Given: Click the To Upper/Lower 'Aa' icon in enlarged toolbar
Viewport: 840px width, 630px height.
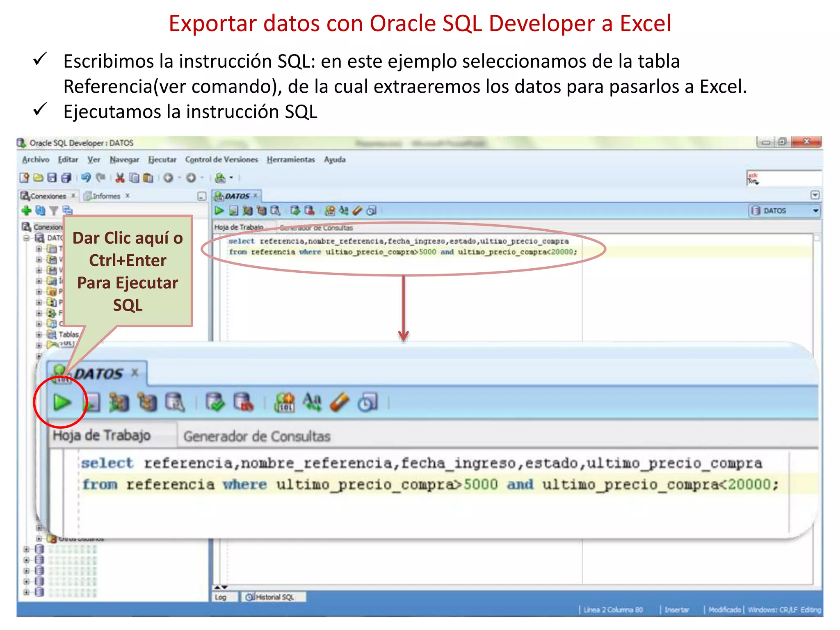Looking at the screenshot, I should pyautogui.click(x=312, y=402).
